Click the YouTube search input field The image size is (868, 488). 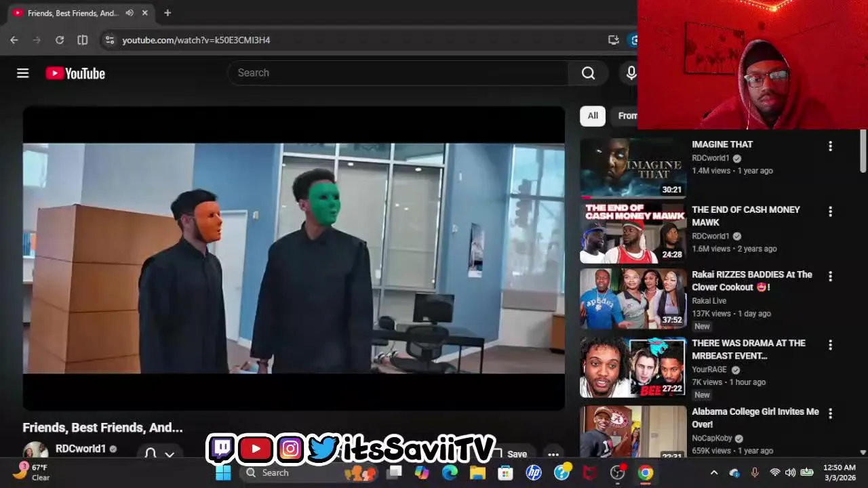(x=398, y=73)
